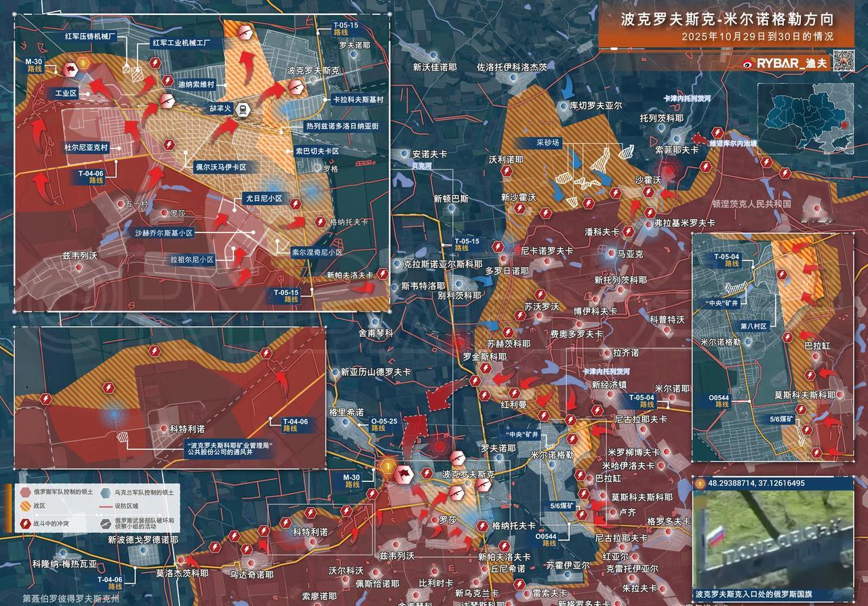This screenshot has height=606, width=868.
Task: Click the 索巴切夫卡区 label
Action: tap(317, 151)
